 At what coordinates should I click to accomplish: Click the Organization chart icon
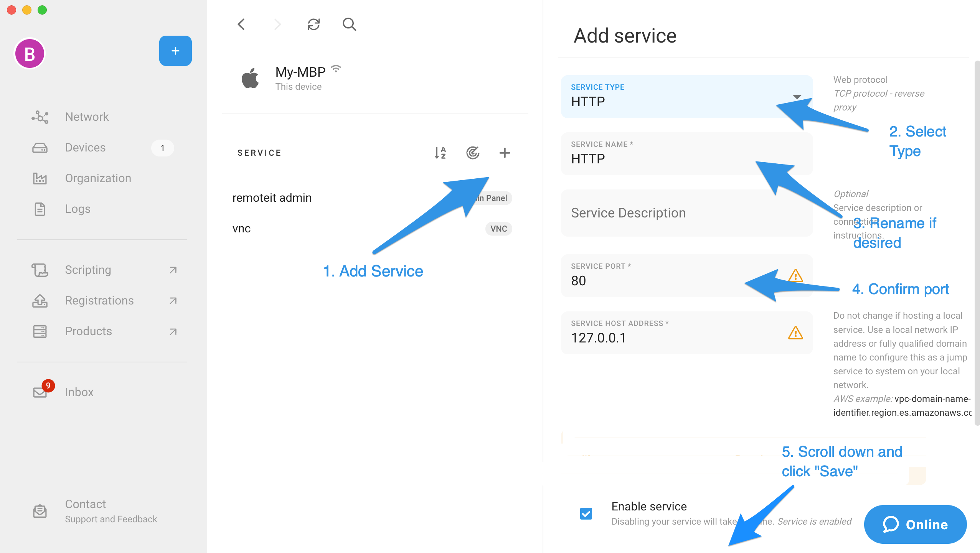40,178
